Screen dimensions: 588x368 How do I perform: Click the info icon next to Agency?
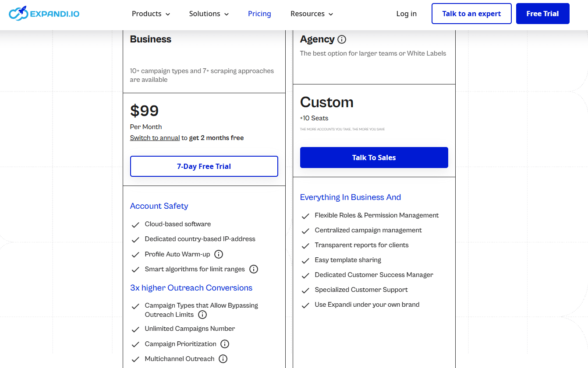pyautogui.click(x=342, y=39)
